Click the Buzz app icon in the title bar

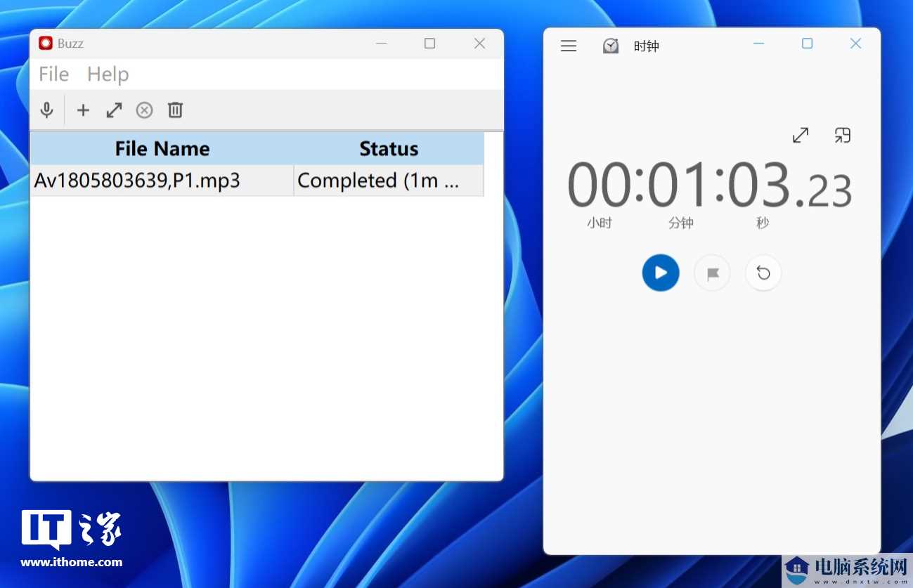[46, 44]
